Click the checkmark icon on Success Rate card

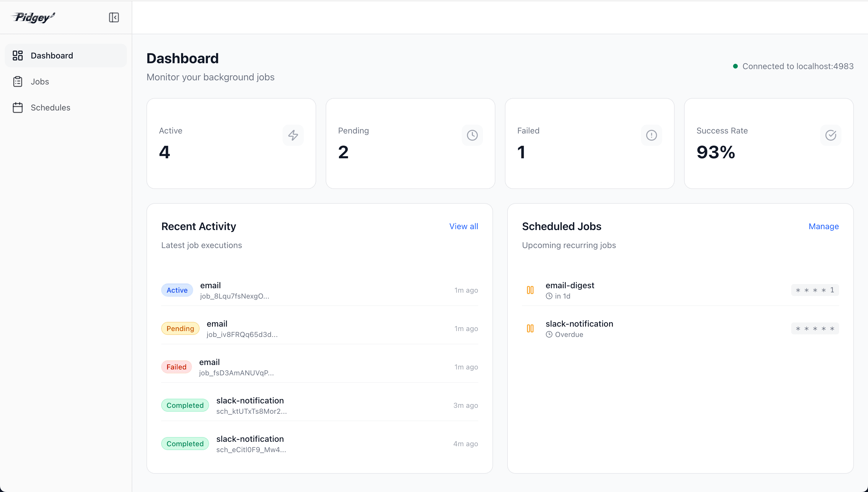[831, 135]
